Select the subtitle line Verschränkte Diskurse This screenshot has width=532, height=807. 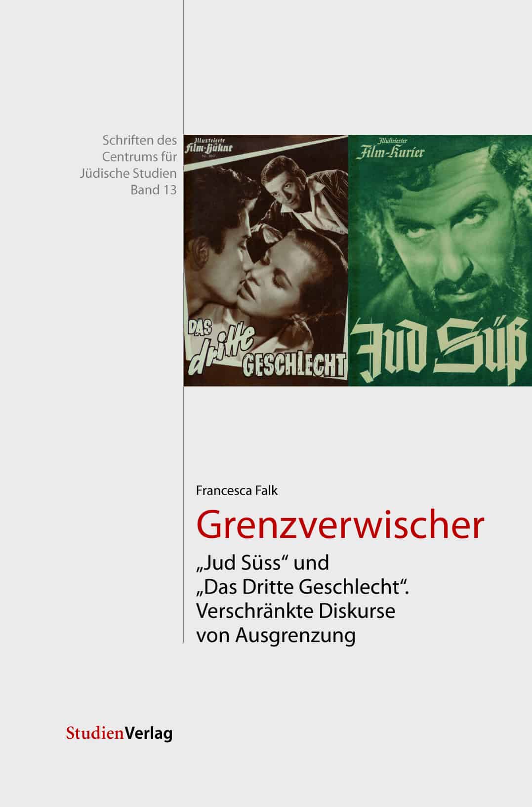pyautogui.click(x=296, y=611)
